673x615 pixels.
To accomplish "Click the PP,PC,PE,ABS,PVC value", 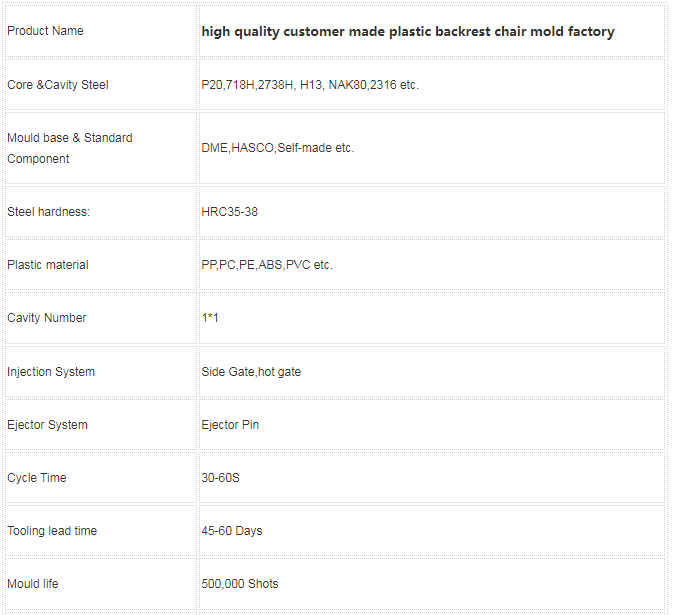I will (267, 265).
